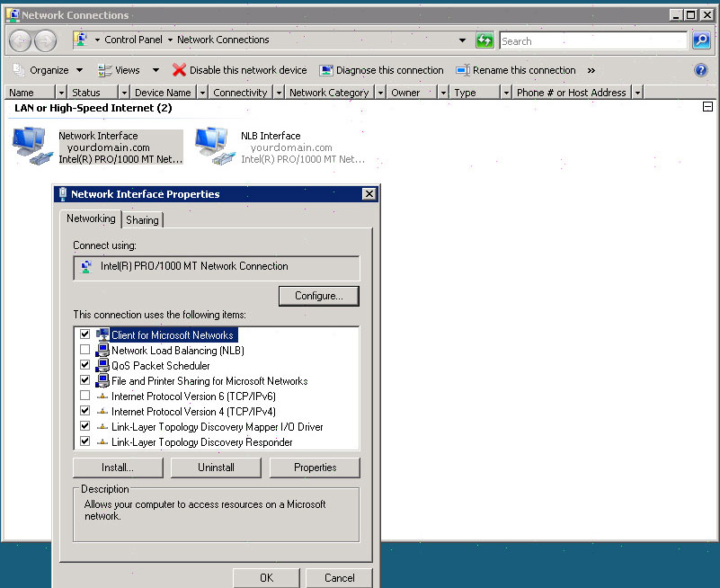This screenshot has width=720, height=588.
Task: Open the Help question mark icon
Action: tap(701, 70)
